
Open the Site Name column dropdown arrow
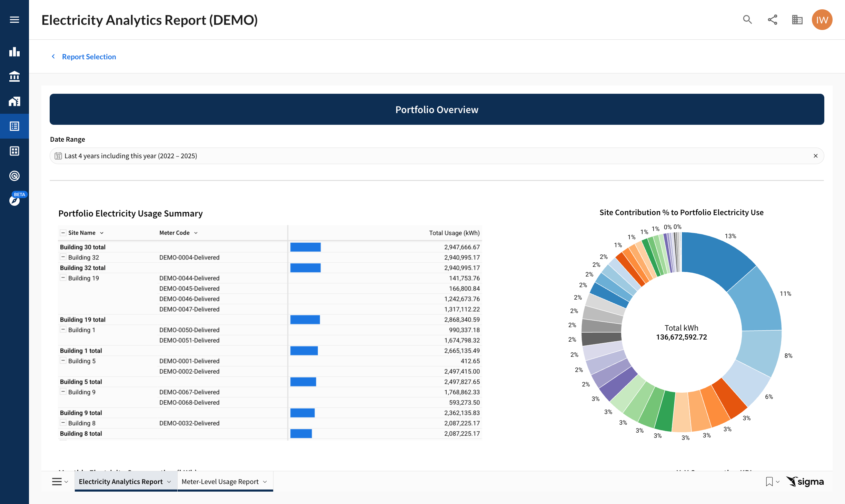102,233
